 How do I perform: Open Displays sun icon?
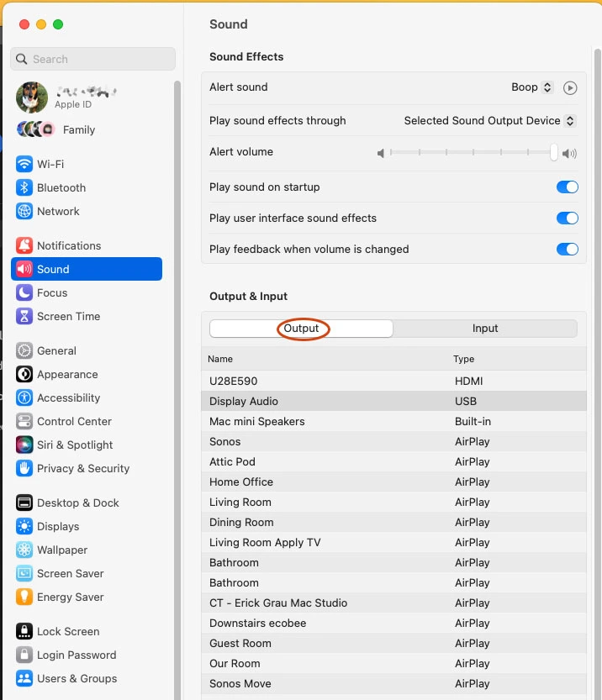(x=24, y=526)
